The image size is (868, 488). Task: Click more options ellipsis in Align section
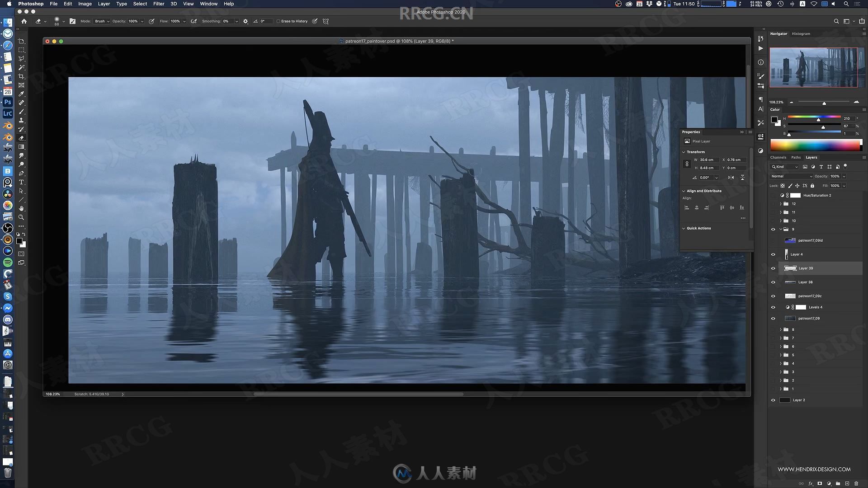[743, 218]
